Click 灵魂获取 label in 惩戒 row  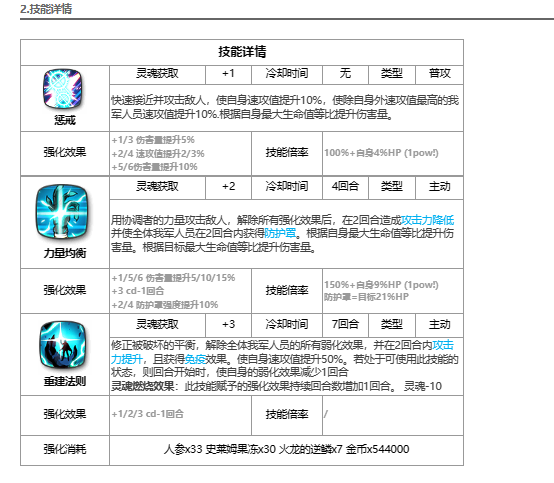coord(158,73)
